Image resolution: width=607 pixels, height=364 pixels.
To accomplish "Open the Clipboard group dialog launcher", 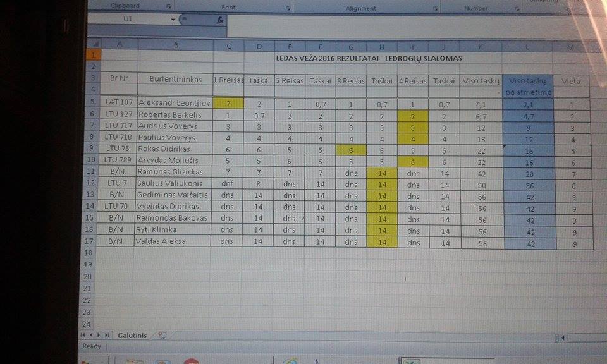I will tap(169, 6).
